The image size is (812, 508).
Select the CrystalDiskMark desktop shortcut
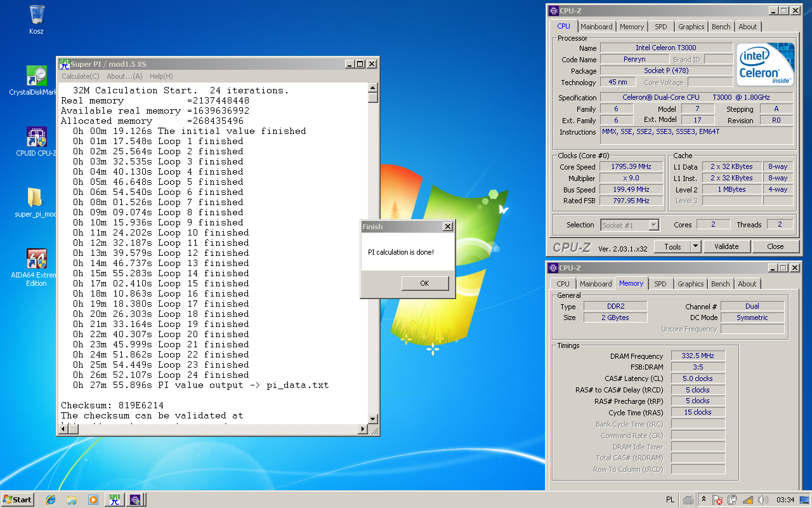[36, 80]
